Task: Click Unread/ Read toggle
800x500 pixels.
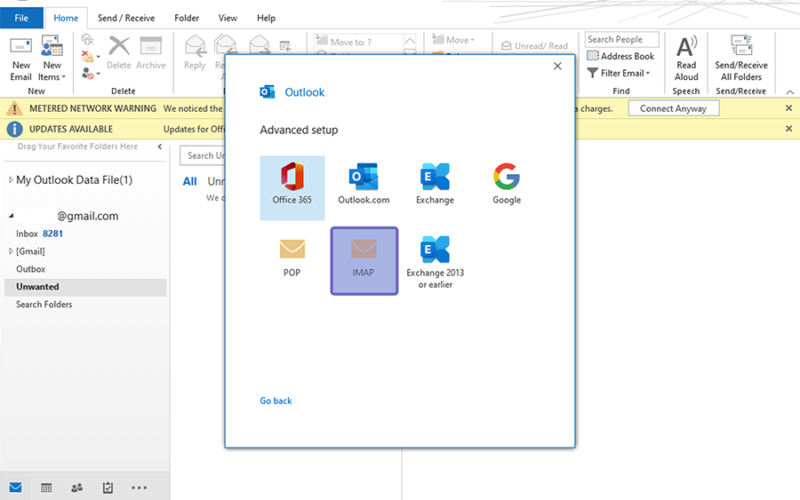Action: coord(535,45)
